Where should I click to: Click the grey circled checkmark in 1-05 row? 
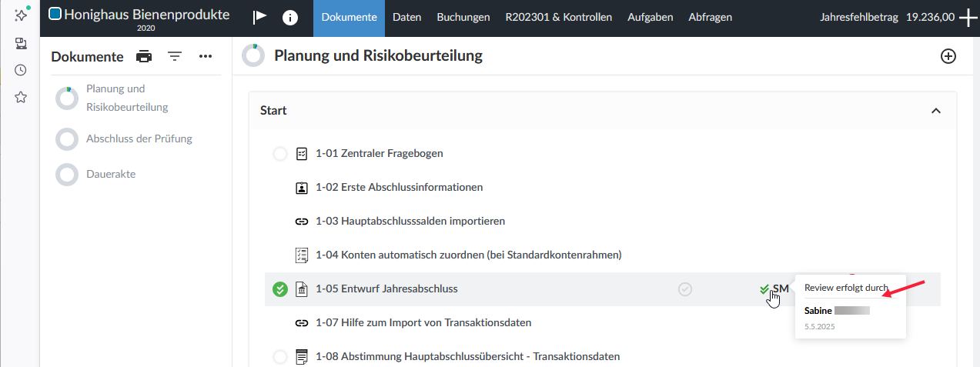(x=685, y=289)
